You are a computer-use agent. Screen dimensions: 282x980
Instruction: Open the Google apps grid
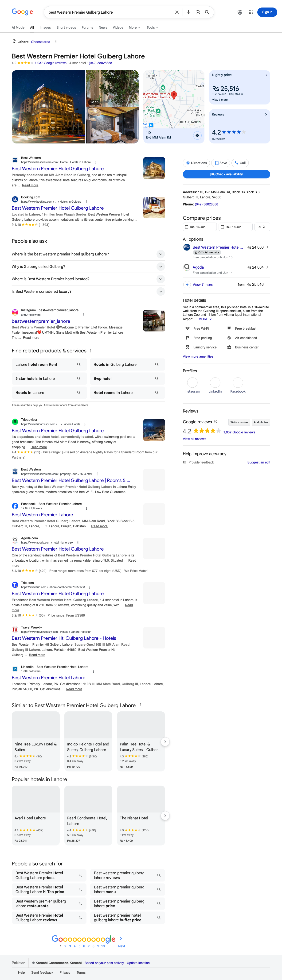point(251,12)
